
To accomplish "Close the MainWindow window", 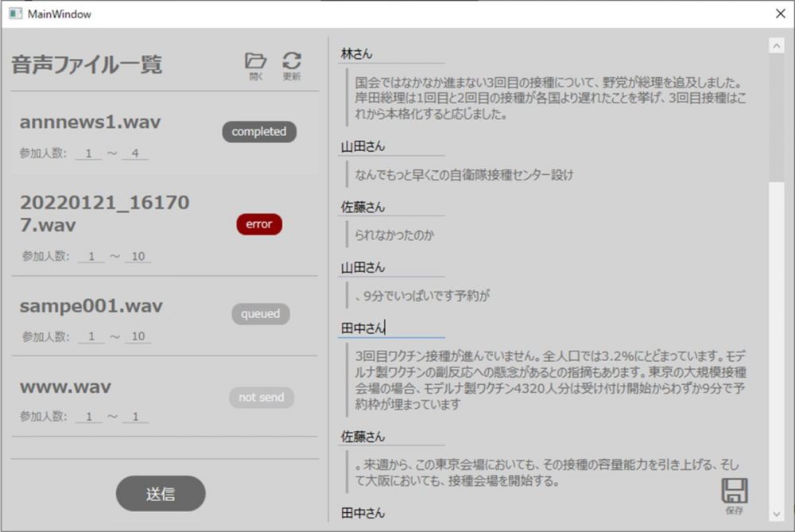I will 781,14.
